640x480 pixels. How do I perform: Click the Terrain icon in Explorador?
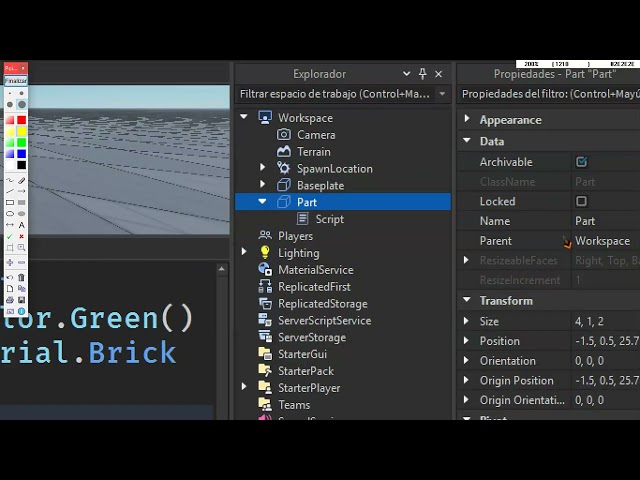(284, 151)
